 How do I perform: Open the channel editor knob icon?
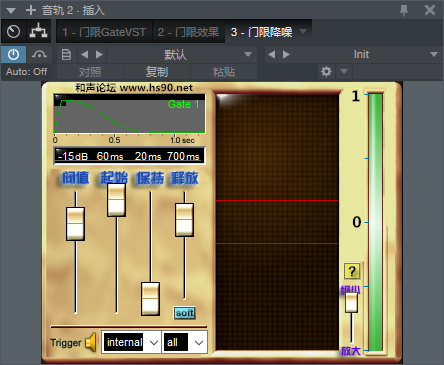(13, 32)
